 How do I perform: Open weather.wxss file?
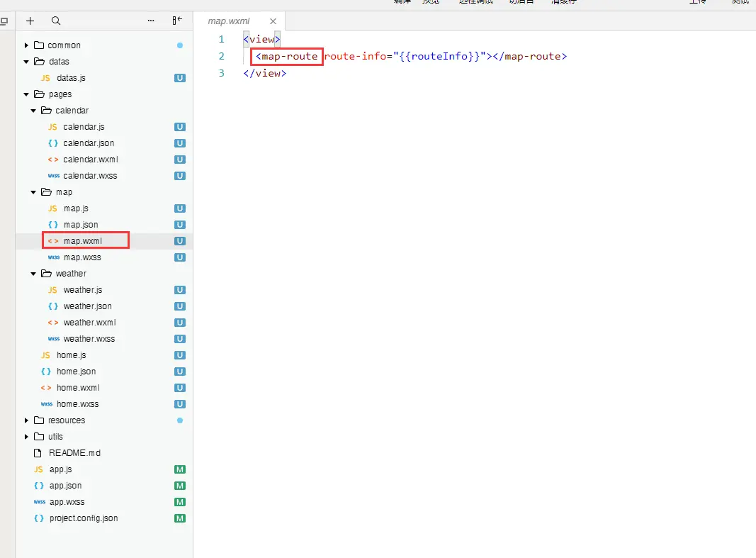tap(89, 339)
